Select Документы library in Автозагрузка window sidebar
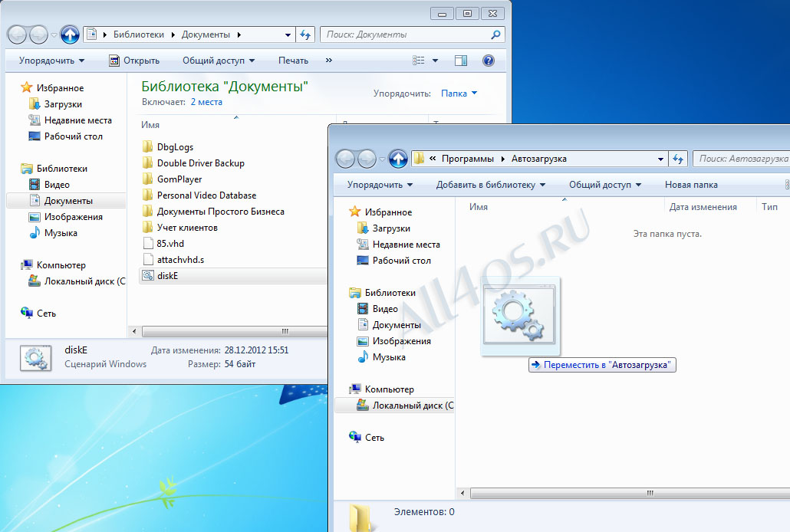The width and height of the screenshot is (790, 532). tap(389, 326)
